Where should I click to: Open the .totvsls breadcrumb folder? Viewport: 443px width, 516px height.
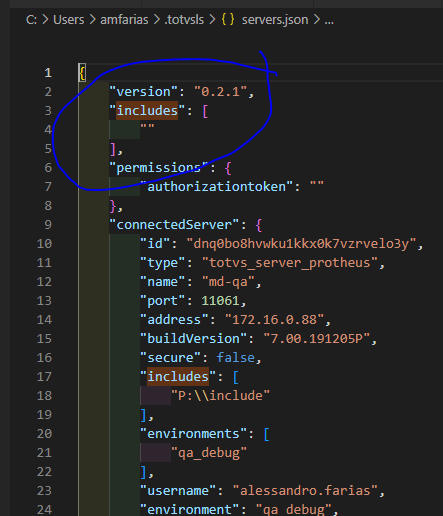click(x=184, y=20)
